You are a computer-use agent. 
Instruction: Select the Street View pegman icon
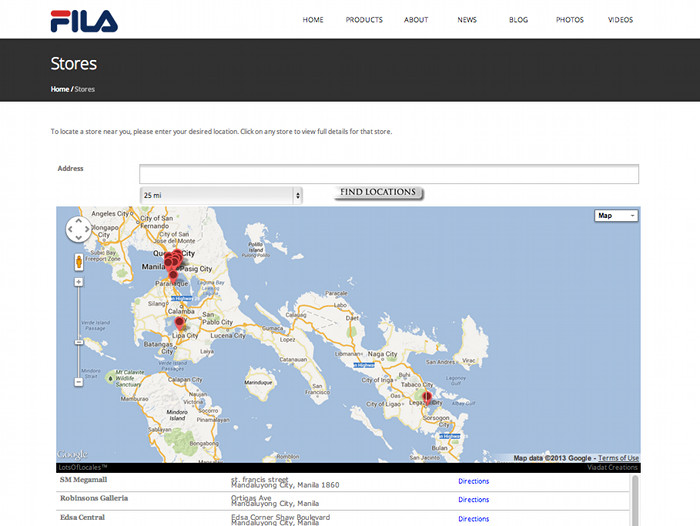click(79, 263)
